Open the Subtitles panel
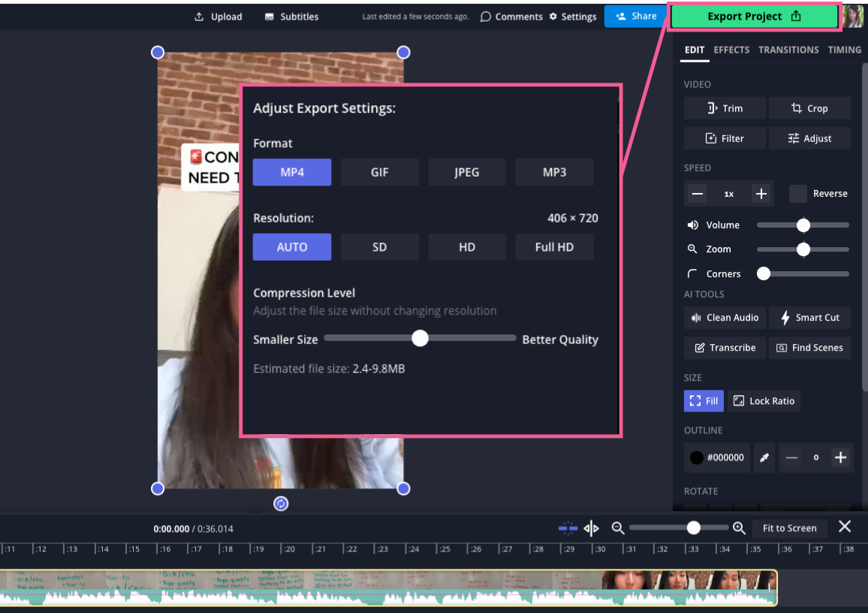 291,16
